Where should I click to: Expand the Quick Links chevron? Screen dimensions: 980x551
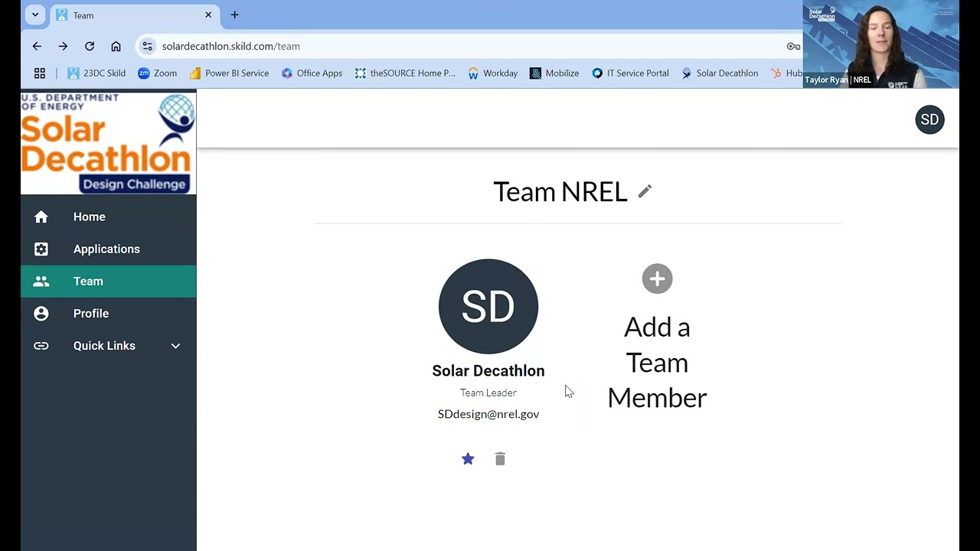[175, 346]
